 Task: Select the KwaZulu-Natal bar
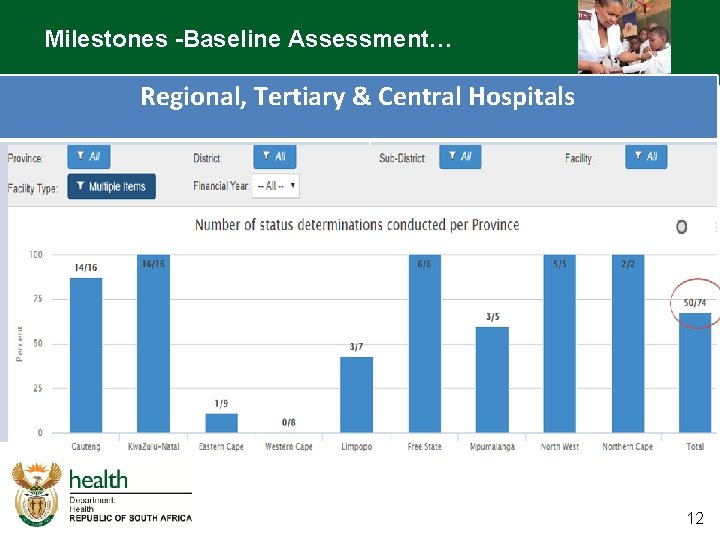coord(153,343)
